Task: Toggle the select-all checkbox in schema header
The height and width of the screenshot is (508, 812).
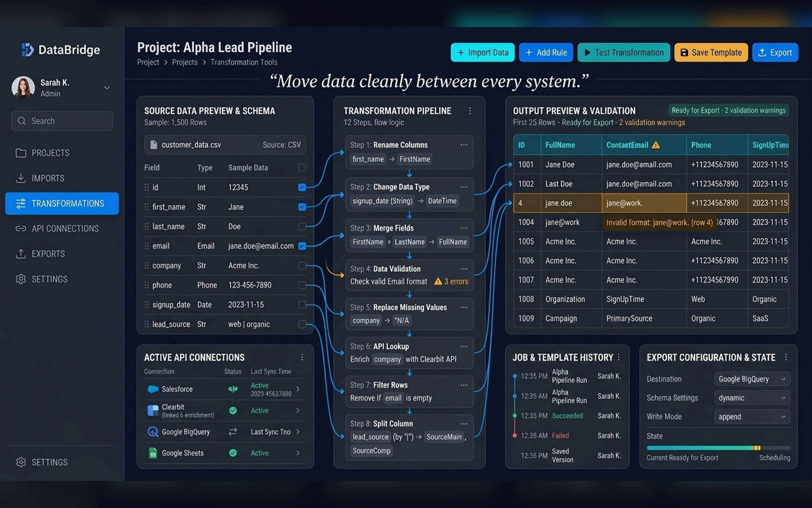Action: point(302,168)
